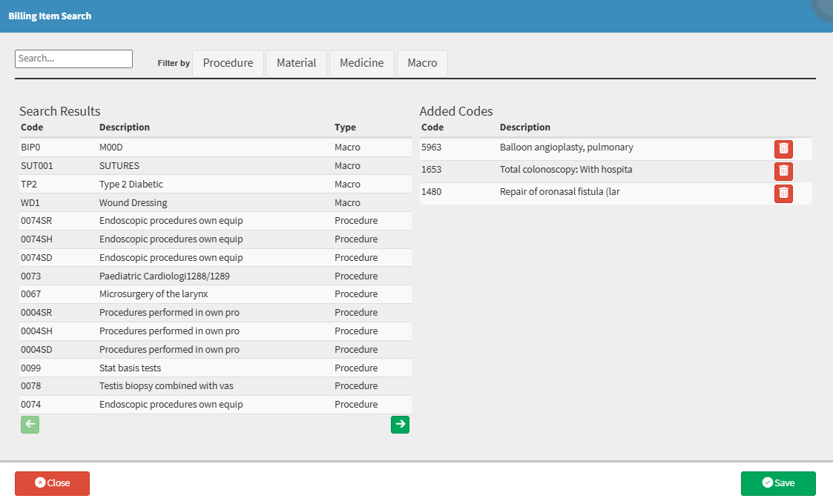Delete the Balloon angioplasty code 5963
The height and width of the screenshot is (504, 833).
pyautogui.click(x=783, y=149)
